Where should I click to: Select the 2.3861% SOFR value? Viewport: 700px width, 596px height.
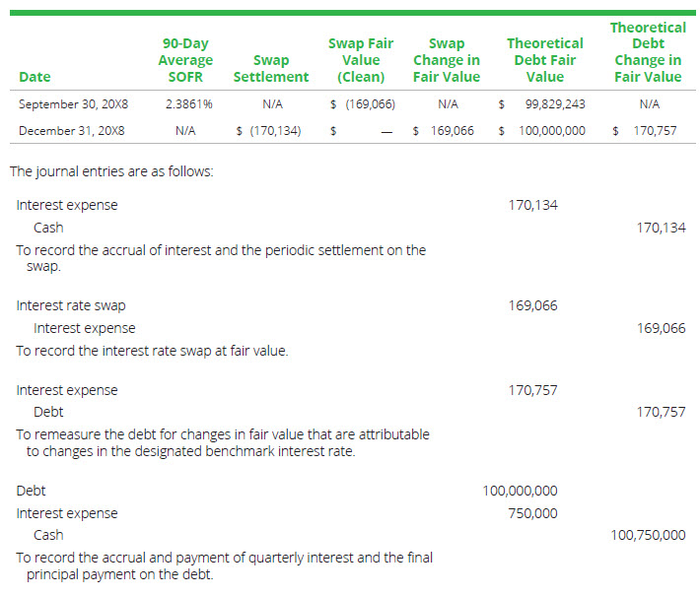click(x=184, y=103)
